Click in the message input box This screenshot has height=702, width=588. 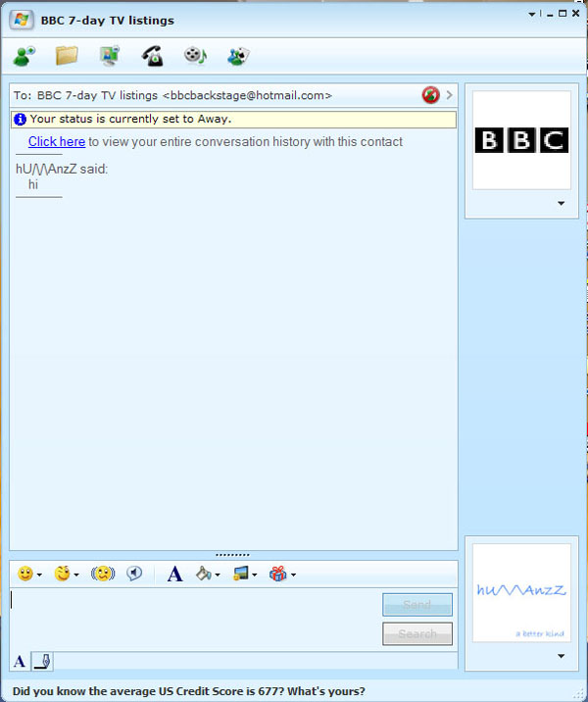pos(195,620)
